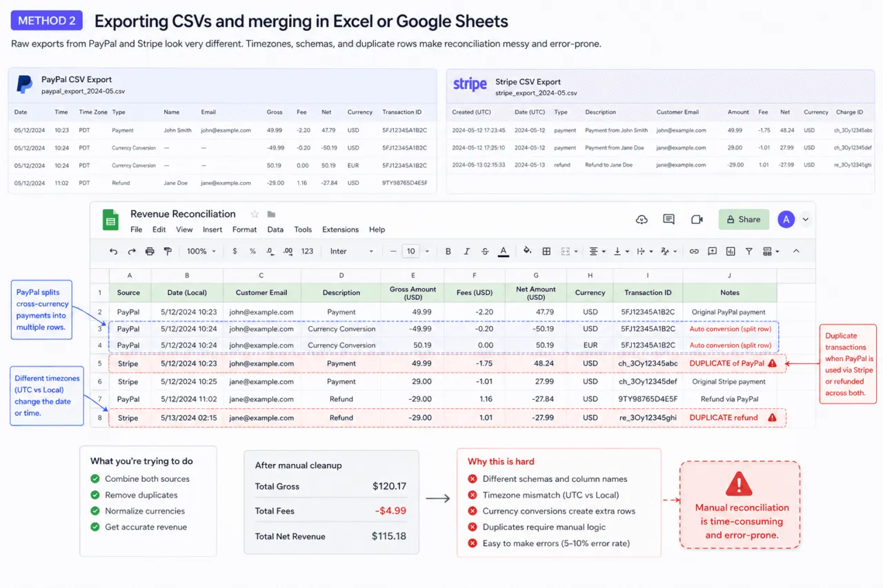Open the fill color bucket

tap(528, 252)
